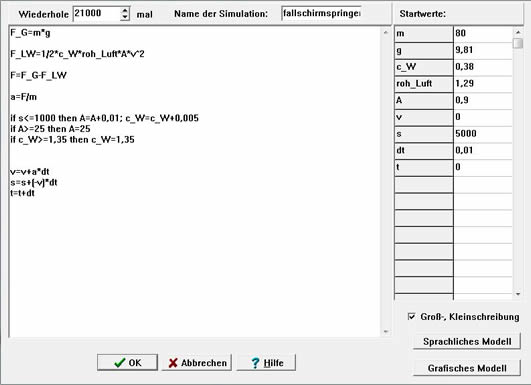
Task: Select the value cell 0,9
Action: 483,101
